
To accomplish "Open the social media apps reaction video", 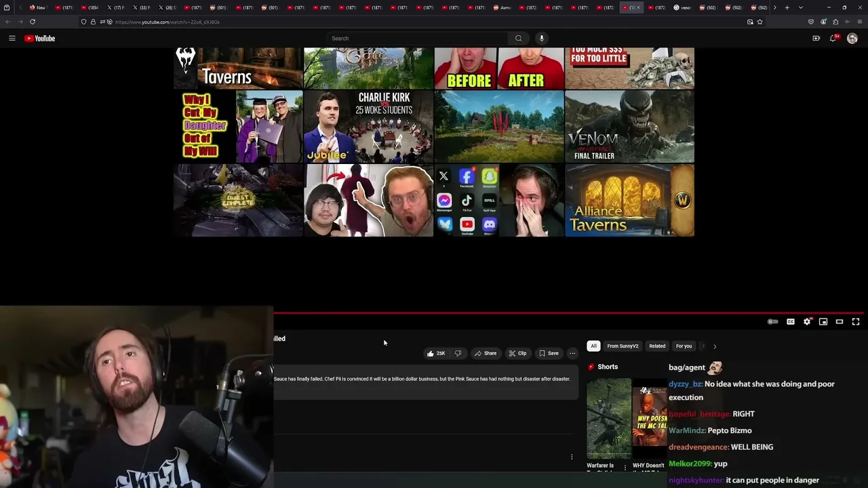I will tap(498, 201).
